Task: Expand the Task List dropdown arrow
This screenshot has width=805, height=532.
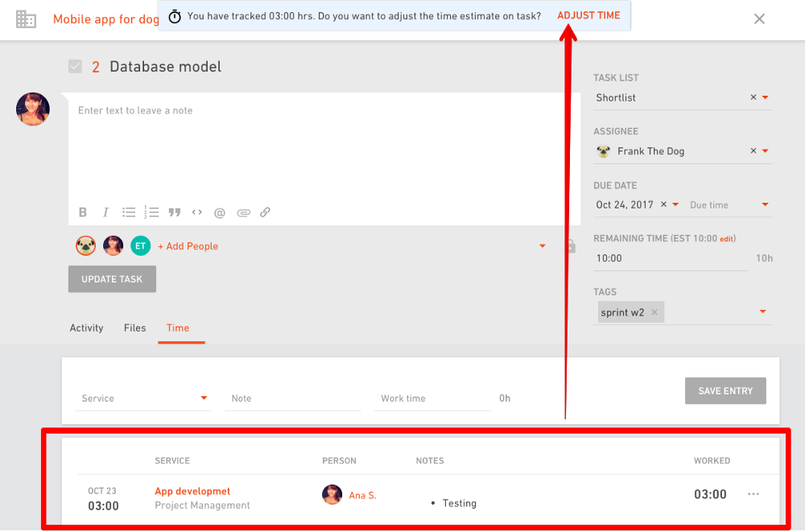Action: click(x=765, y=97)
